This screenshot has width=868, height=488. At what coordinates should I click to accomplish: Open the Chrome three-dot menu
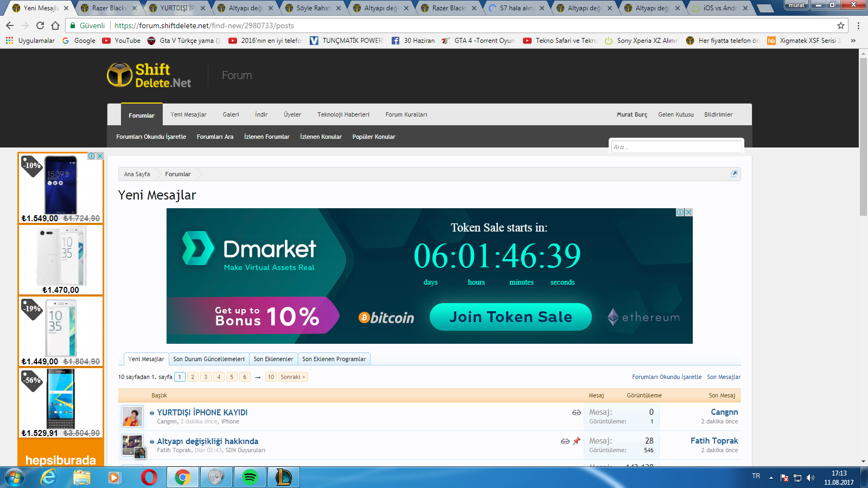(858, 25)
